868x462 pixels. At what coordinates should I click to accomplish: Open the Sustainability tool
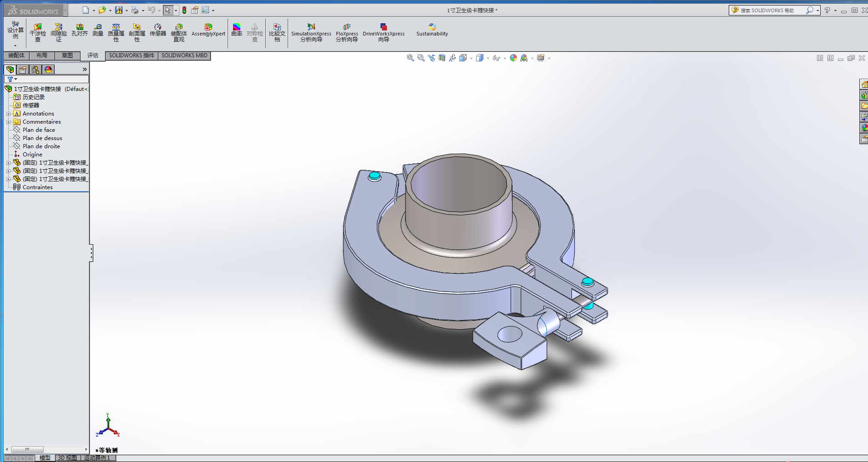coord(432,30)
